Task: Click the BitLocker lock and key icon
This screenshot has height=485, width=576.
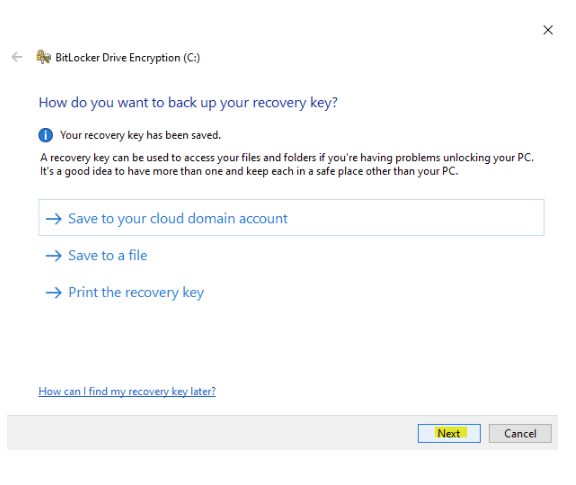Action: pyautogui.click(x=43, y=57)
